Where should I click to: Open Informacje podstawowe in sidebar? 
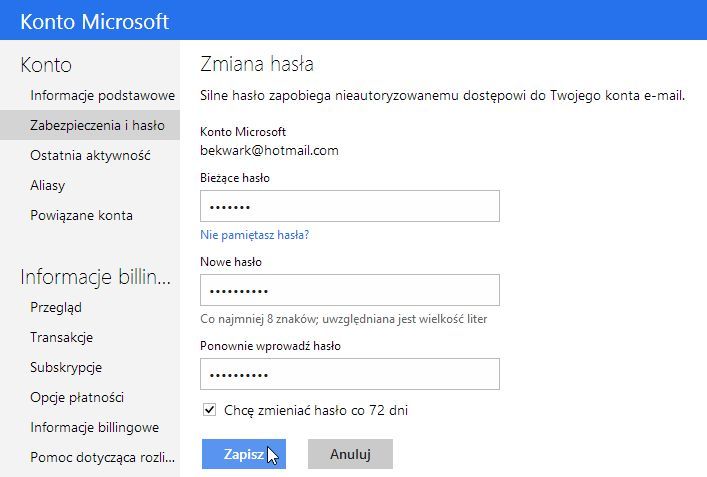pos(102,95)
